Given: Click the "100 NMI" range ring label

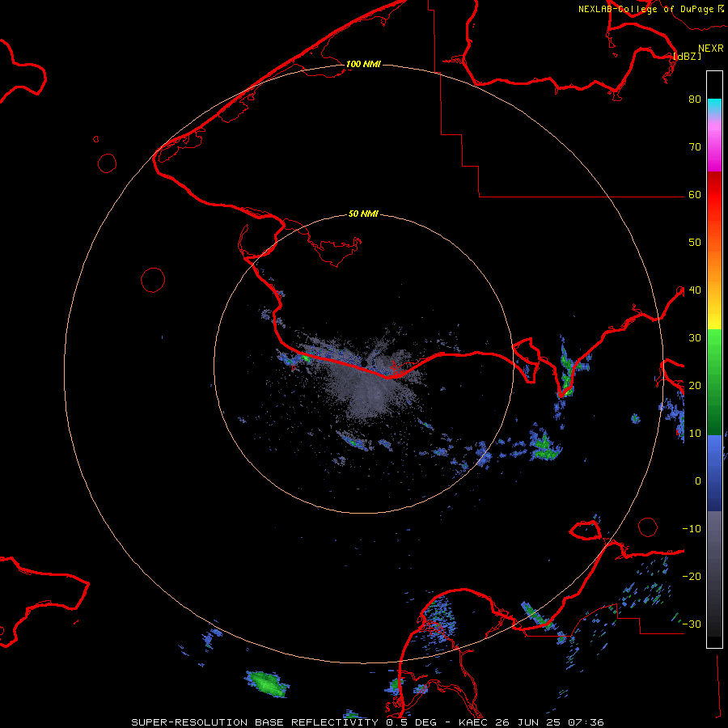Looking at the screenshot, I should [x=363, y=64].
